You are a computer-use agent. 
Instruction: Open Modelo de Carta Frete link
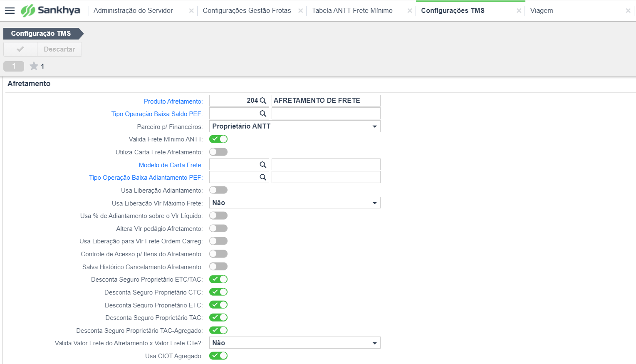tap(171, 165)
